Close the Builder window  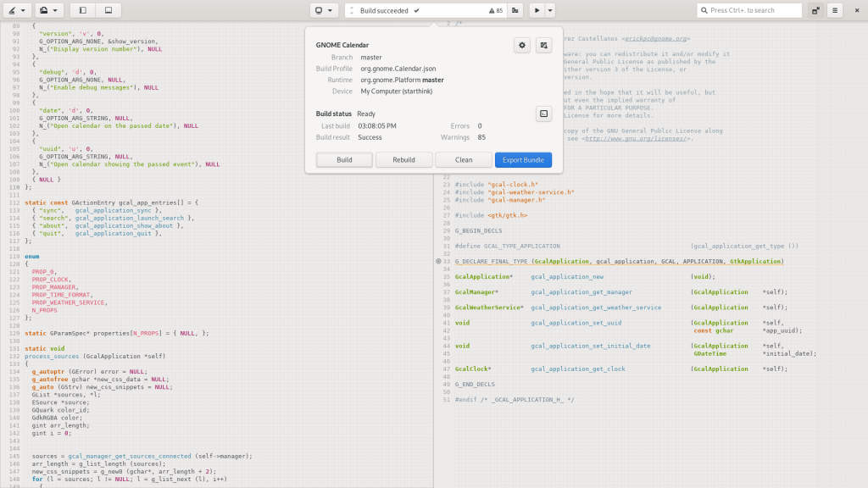click(x=857, y=10)
